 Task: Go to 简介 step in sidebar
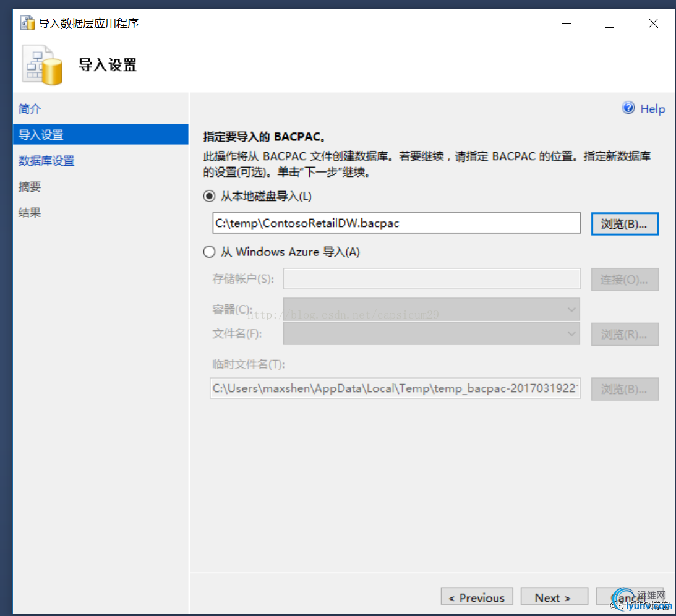[29, 109]
